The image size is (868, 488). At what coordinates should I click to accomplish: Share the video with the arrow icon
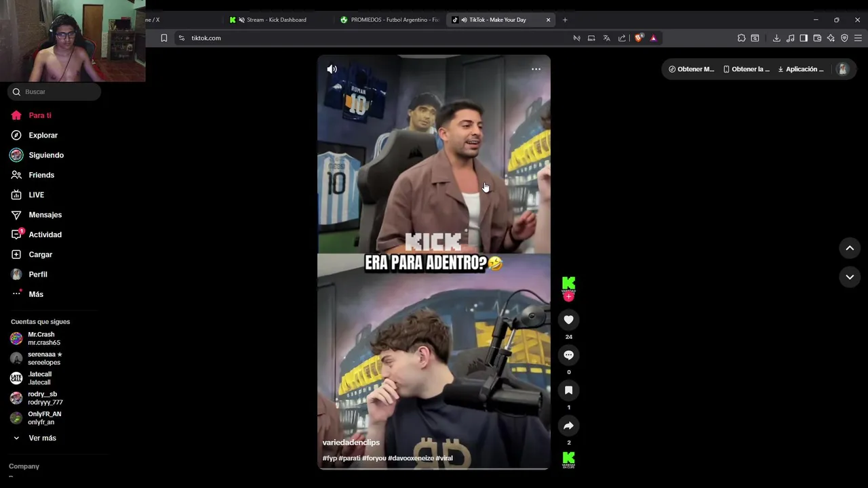point(568,426)
